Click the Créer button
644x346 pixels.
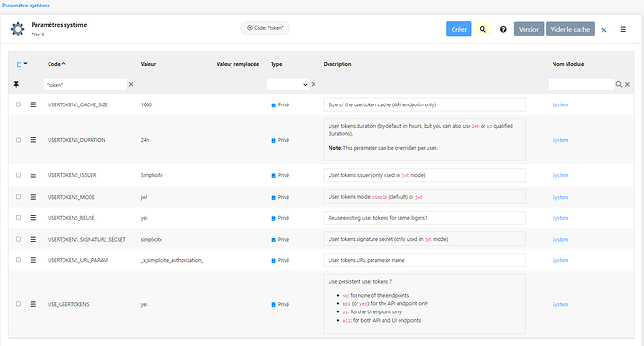pos(459,29)
